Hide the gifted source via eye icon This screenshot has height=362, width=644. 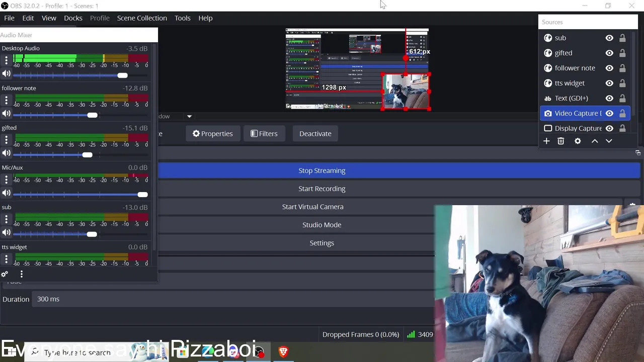[x=609, y=53]
